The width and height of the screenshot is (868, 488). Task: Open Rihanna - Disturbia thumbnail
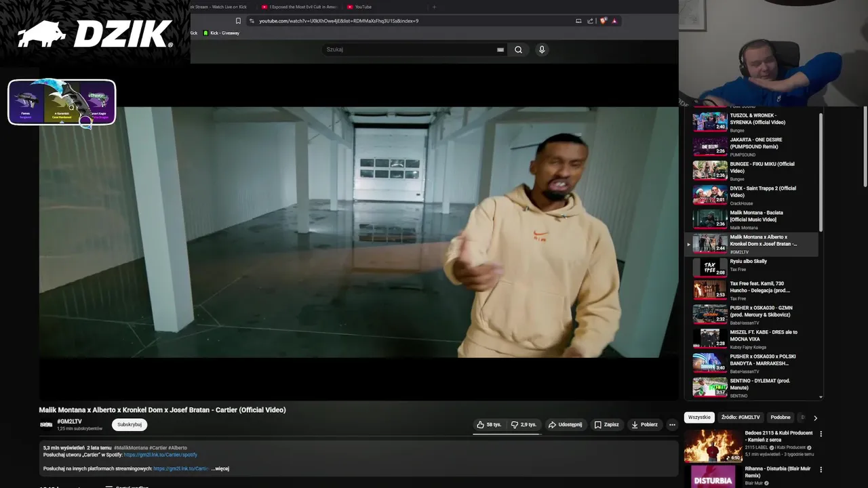click(713, 476)
